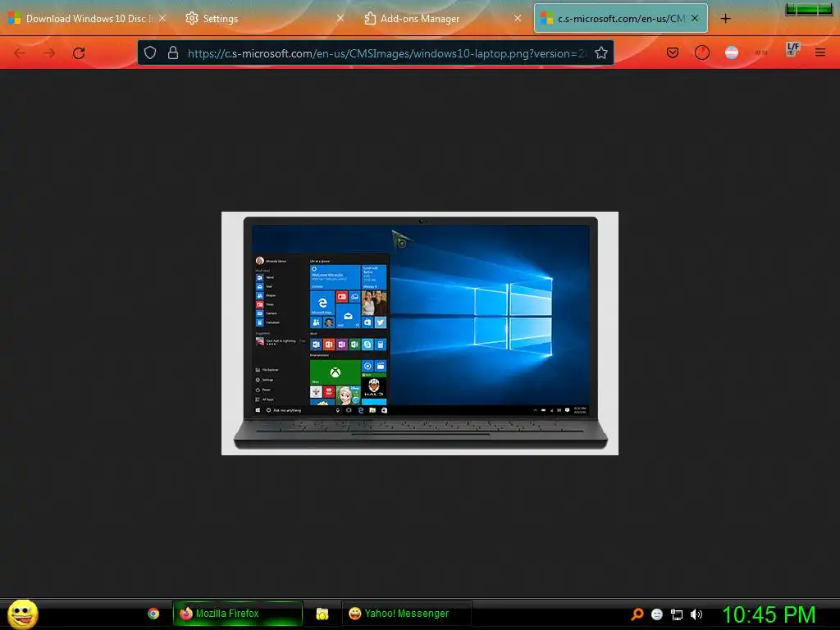Close the Download Windows 10 tab
This screenshot has width=840, height=630.
[x=162, y=18]
